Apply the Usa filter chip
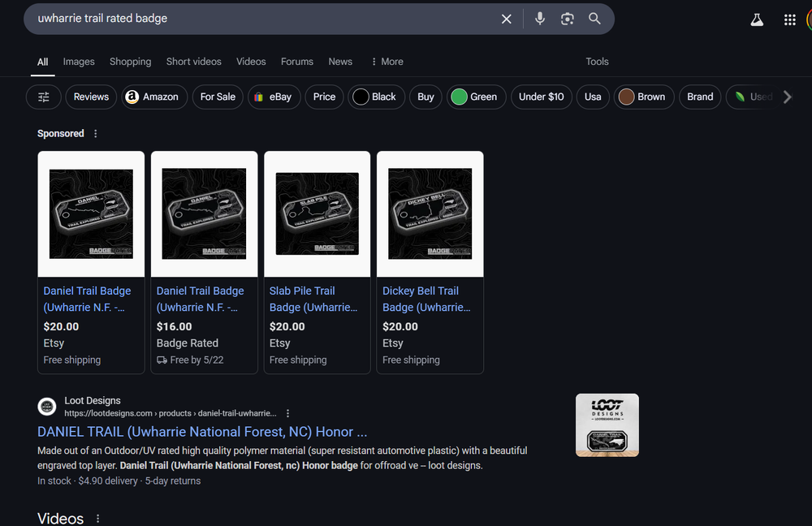The height and width of the screenshot is (526, 812). 593,97
